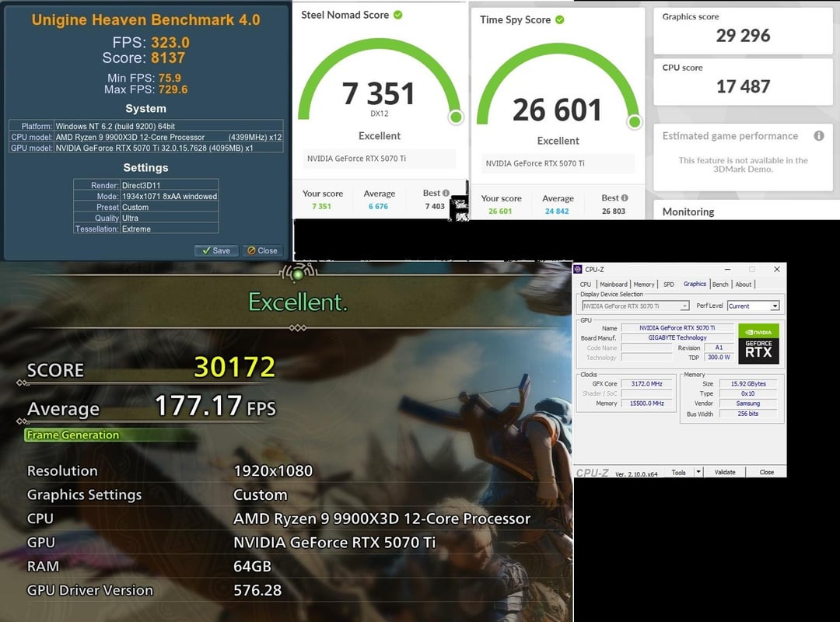
Task: Expand the Tools dropdown arrow in CPU-Z
Action: click(698, 473)
